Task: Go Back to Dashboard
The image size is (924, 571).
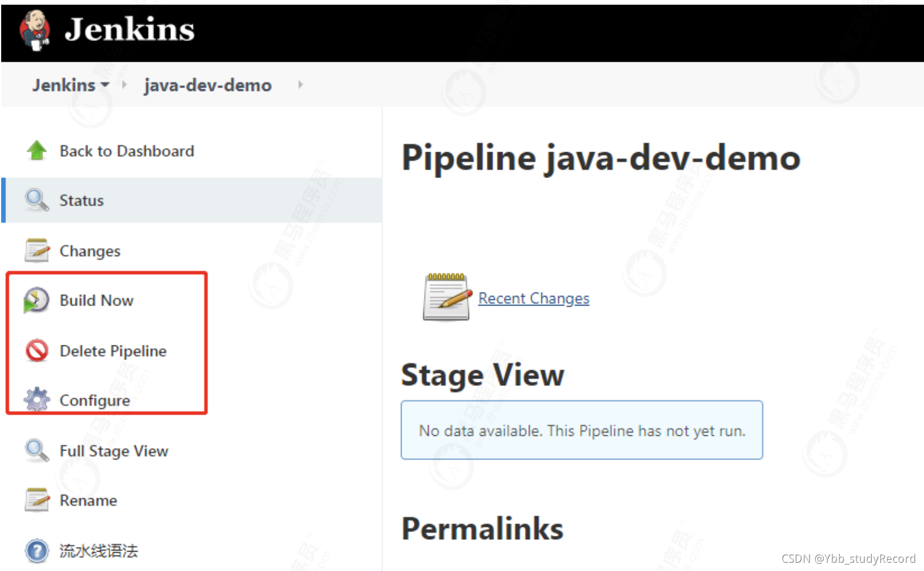Action: point(127,151)
